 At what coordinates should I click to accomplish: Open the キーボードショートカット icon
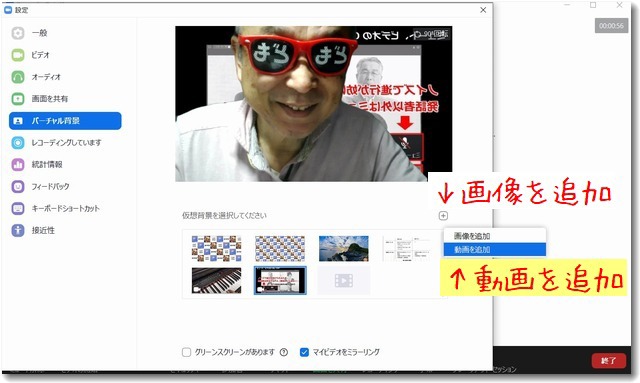[x=18, y=208]
